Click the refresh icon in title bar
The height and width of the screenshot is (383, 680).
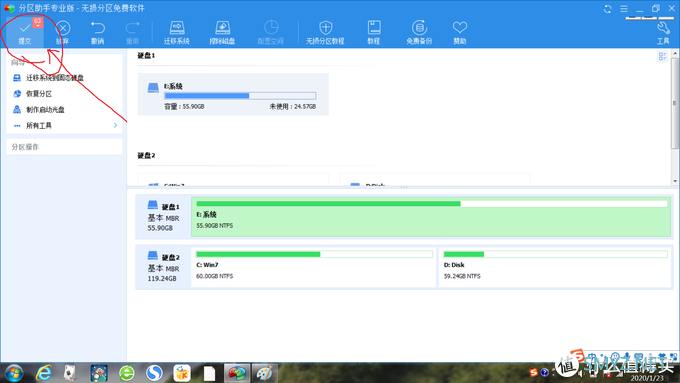tap(608, 9)
